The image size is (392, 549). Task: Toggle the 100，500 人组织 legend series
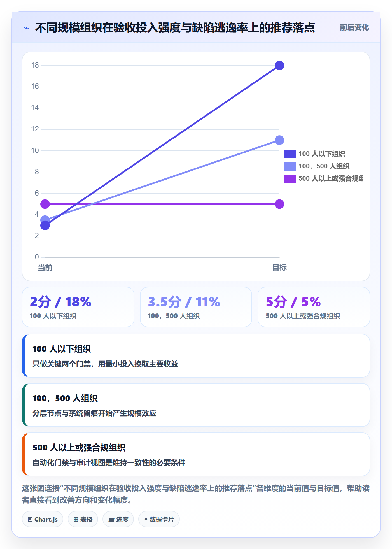point(317,166)
